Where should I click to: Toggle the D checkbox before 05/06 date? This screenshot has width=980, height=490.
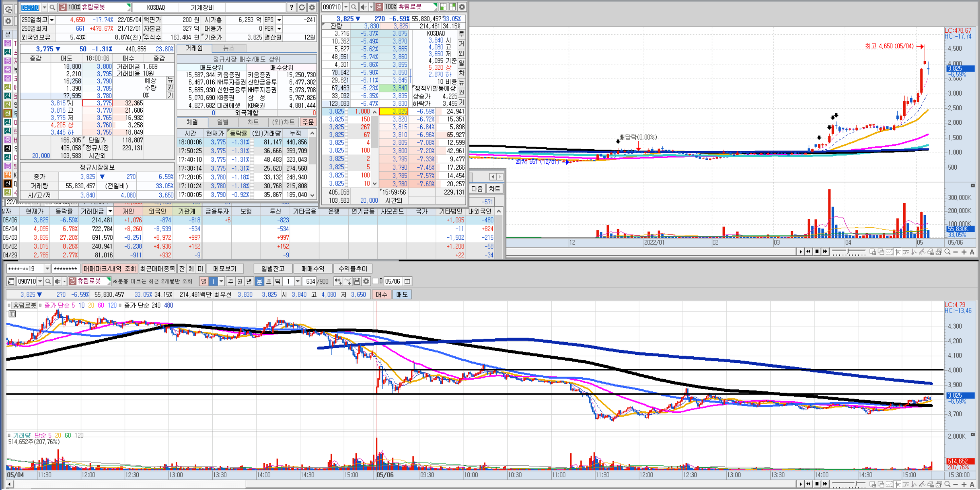(376, 281)
